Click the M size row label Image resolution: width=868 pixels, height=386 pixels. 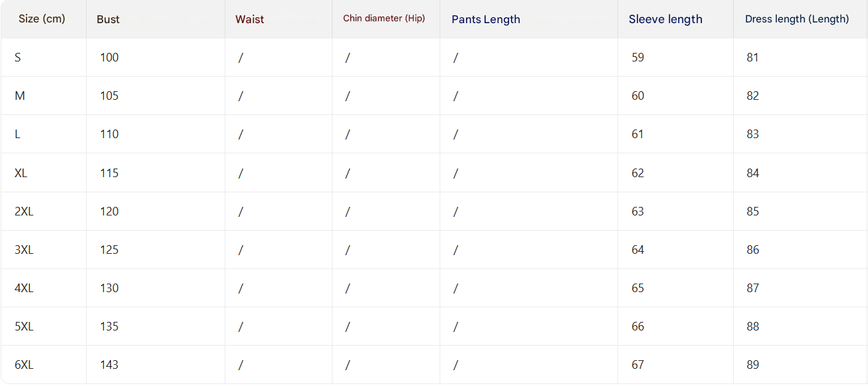[20, 96]
